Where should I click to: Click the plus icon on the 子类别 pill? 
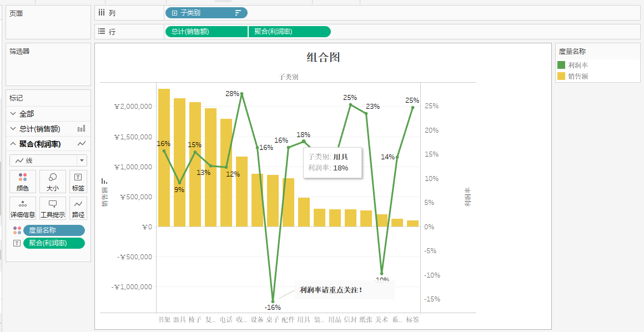tap(174, 13)
